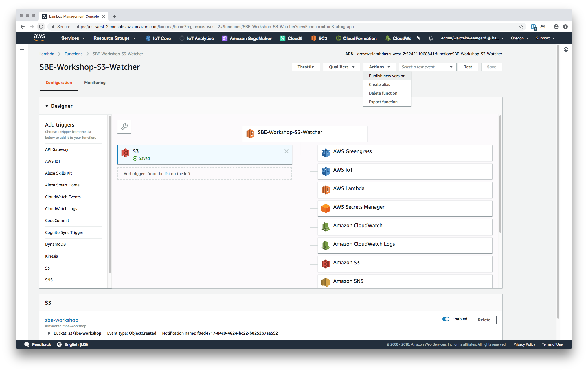This screenshot has width=588, height=372.
Task: Select the Amazon CloudWatch Logs resource card
Action: click(x=405, y=245)
